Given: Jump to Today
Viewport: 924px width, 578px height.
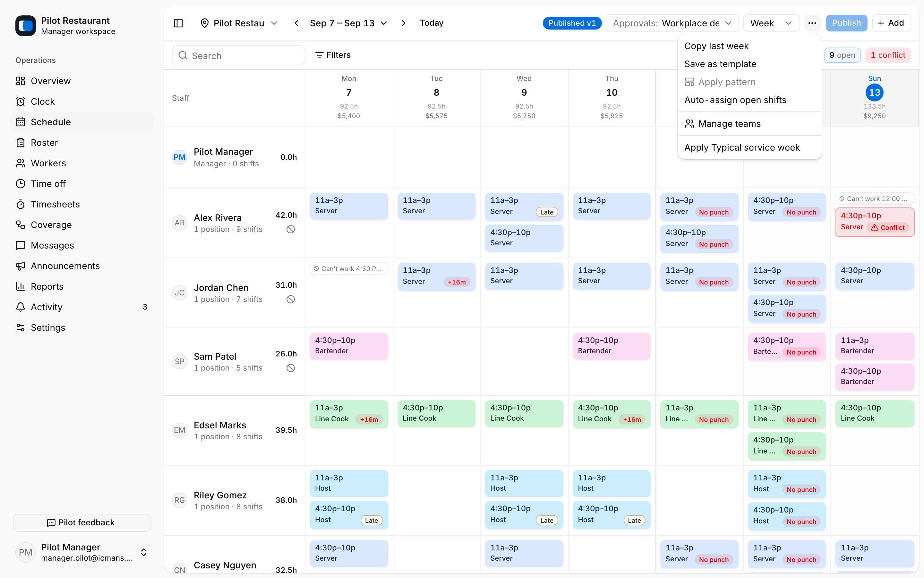Looking at the screenshot, I should (x=432, y=23).
